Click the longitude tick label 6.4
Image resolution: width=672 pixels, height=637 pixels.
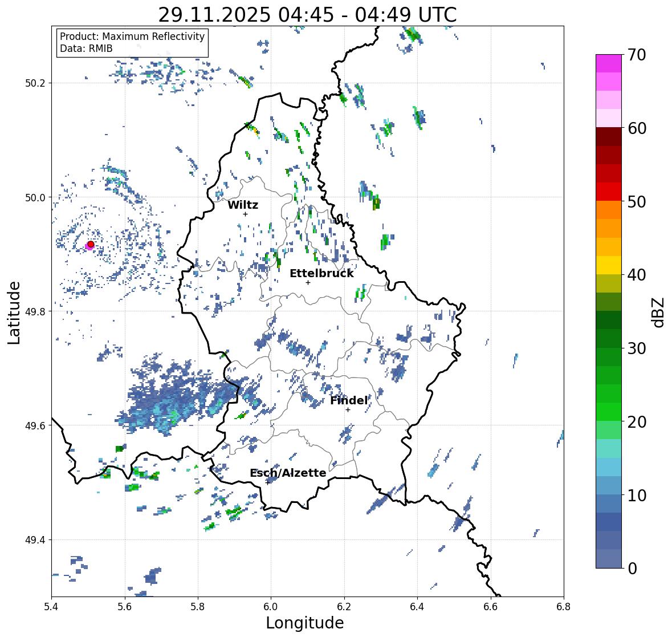[x=417, y=607]
